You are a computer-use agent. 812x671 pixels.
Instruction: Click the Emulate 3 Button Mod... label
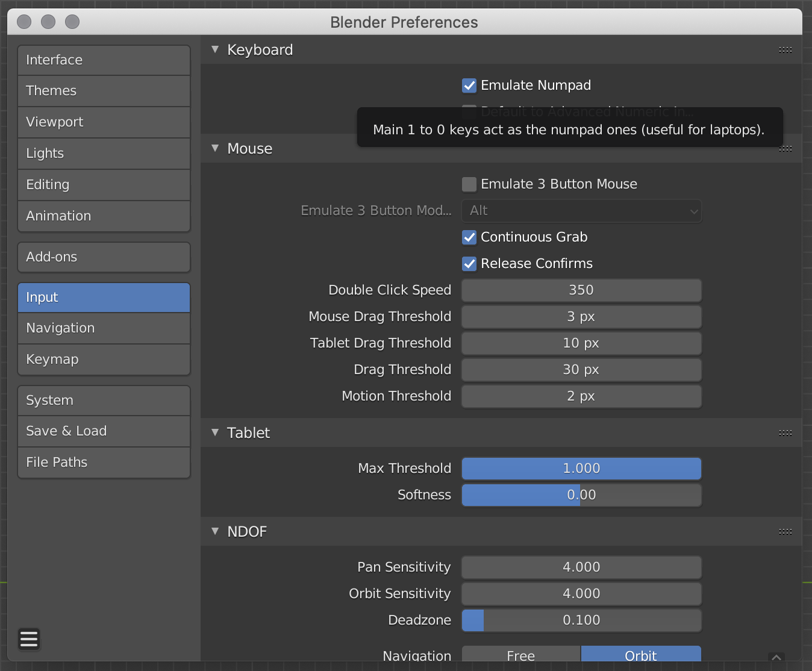click(376, 211)
